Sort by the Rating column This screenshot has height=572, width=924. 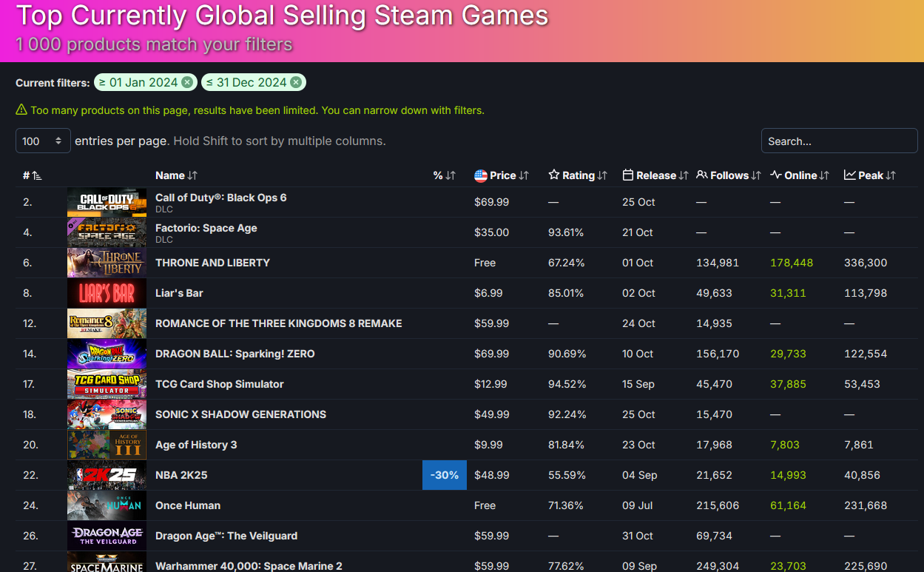pyautogui.click(x=578, y=175)
